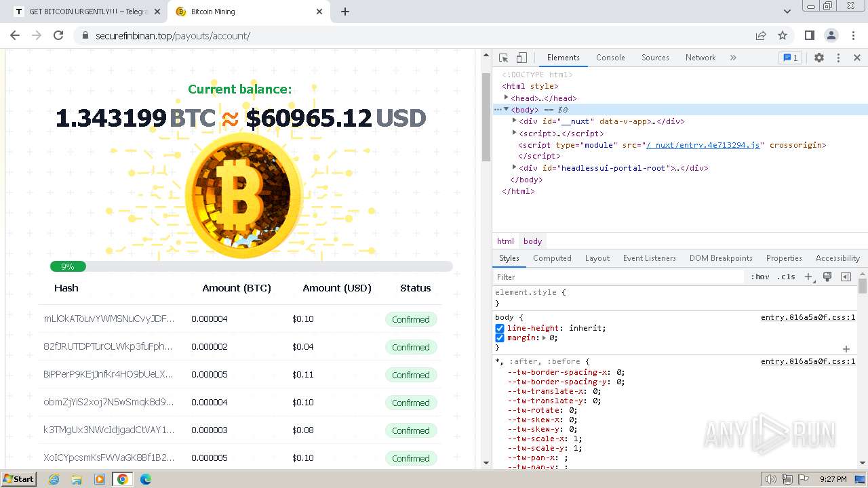Switch to the Elements tab
The image size is (868, 488).
pyautogui.click(x=564, y=58)
